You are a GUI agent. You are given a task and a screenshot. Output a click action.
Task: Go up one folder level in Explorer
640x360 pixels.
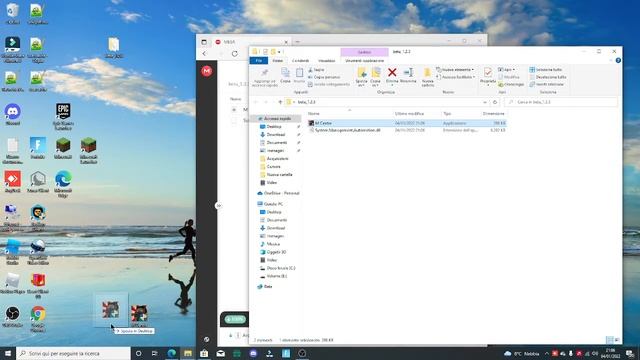coord(280,102)
